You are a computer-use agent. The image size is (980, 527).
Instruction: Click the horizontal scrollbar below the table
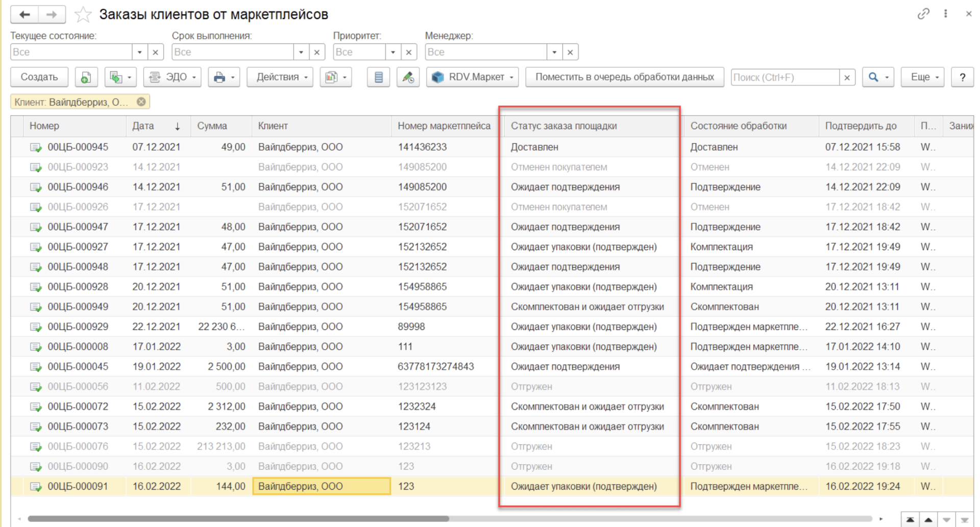pyautogui.click(x=238, y=519)
